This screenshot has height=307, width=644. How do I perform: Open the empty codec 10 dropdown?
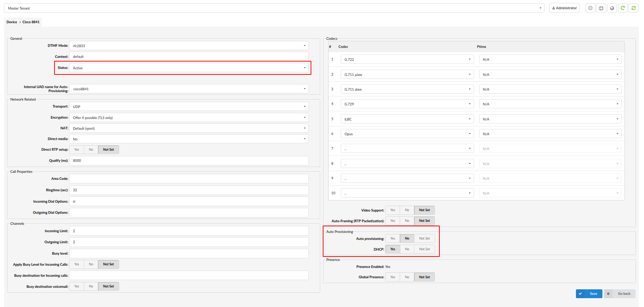(407, 193)
